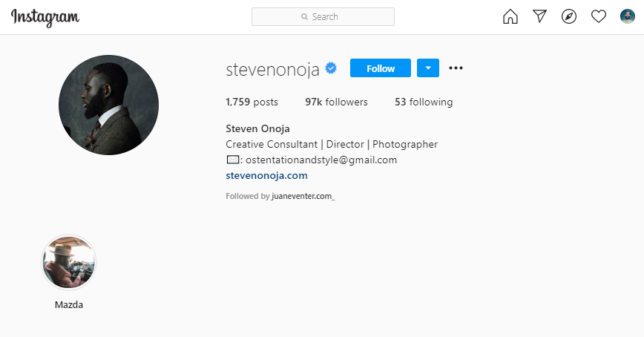644x337 pixels.
Task: Click the Instagram logo
Action: [45, 18]
